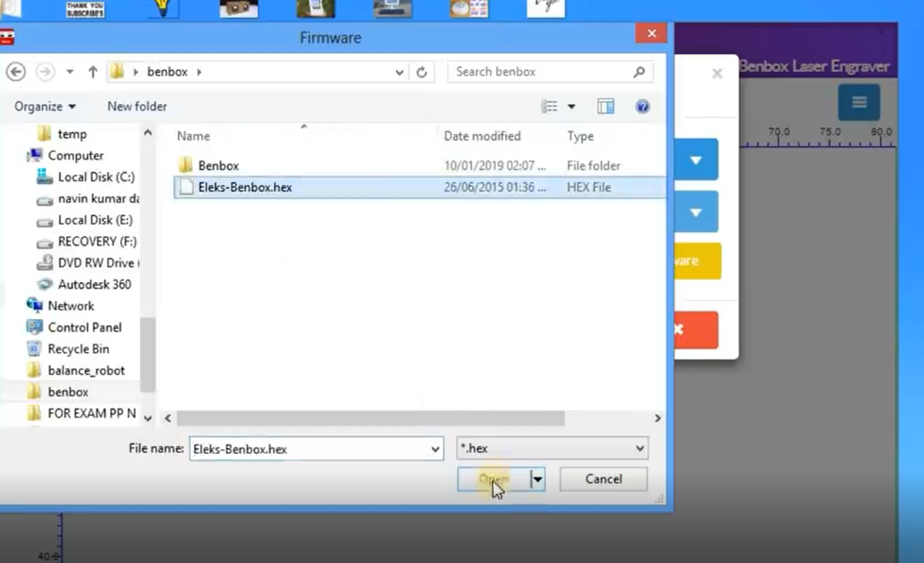The image size is (924, 563).
Task: Open dialog Help icon
Action: pos(643,107)
